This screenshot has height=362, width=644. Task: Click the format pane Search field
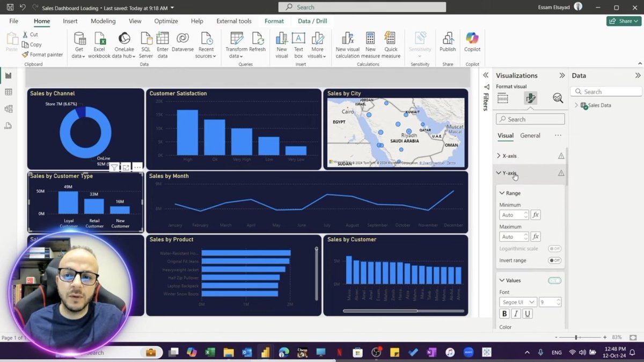[x=530, y=119]
